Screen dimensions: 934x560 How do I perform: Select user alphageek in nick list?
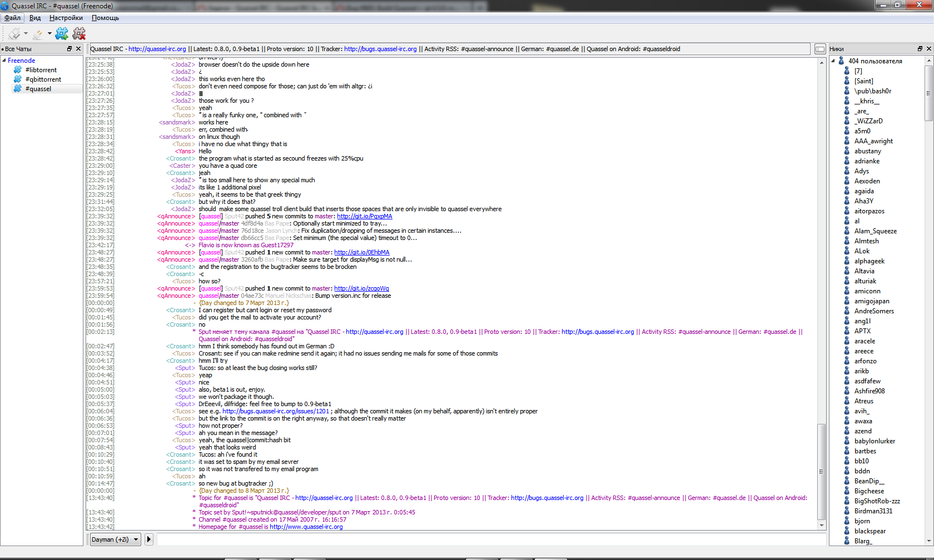[x=870, y=261]
